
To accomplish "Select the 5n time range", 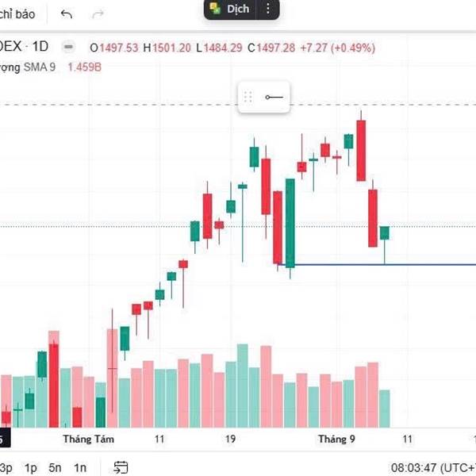I will [x=55, y=467].
